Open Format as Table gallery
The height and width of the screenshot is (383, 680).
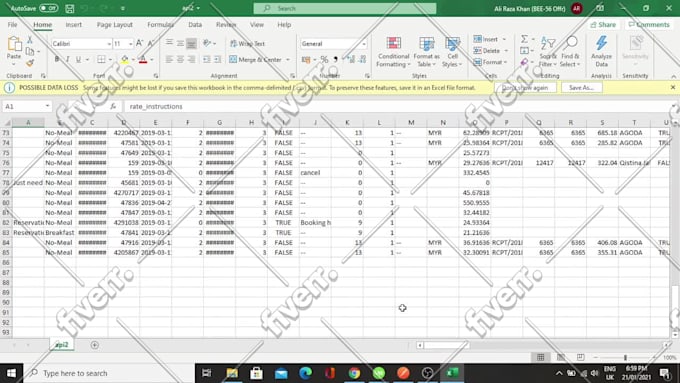tap(426, 52)
